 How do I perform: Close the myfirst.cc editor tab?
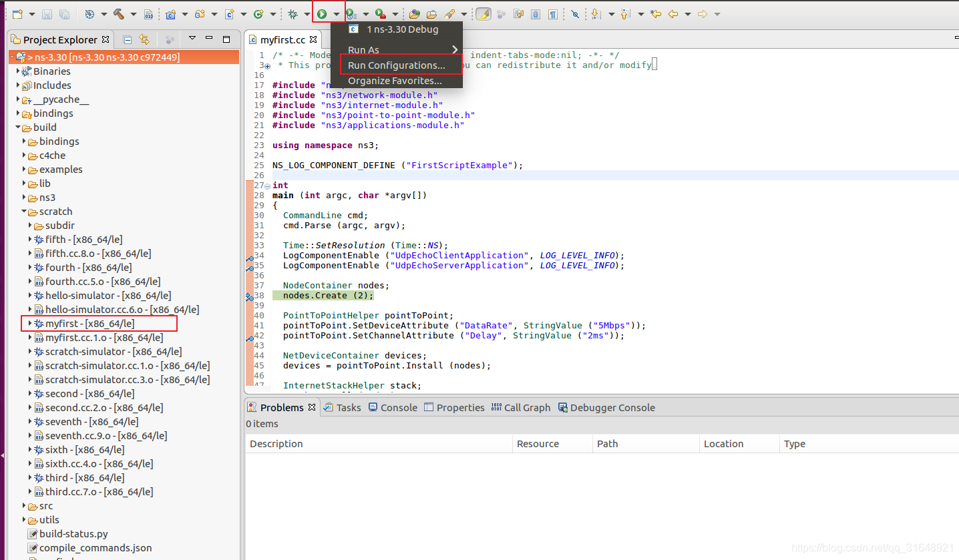coord(313,39)
